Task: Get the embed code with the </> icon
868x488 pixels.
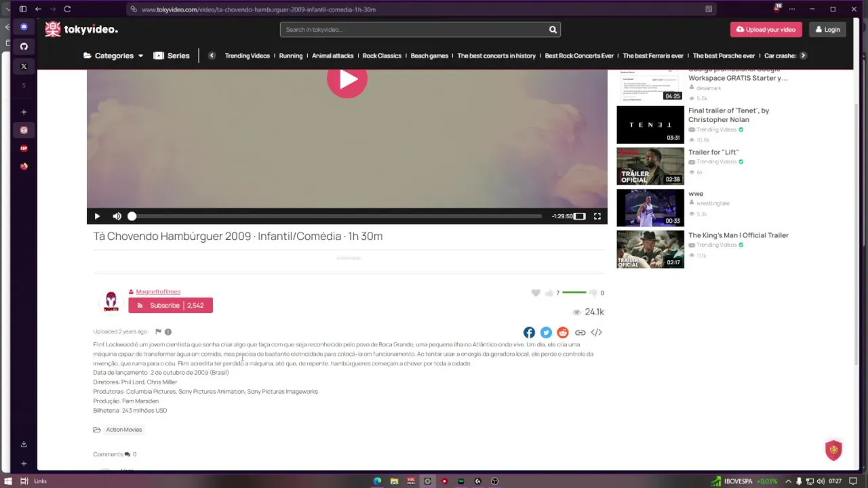Action: (597, 332)
